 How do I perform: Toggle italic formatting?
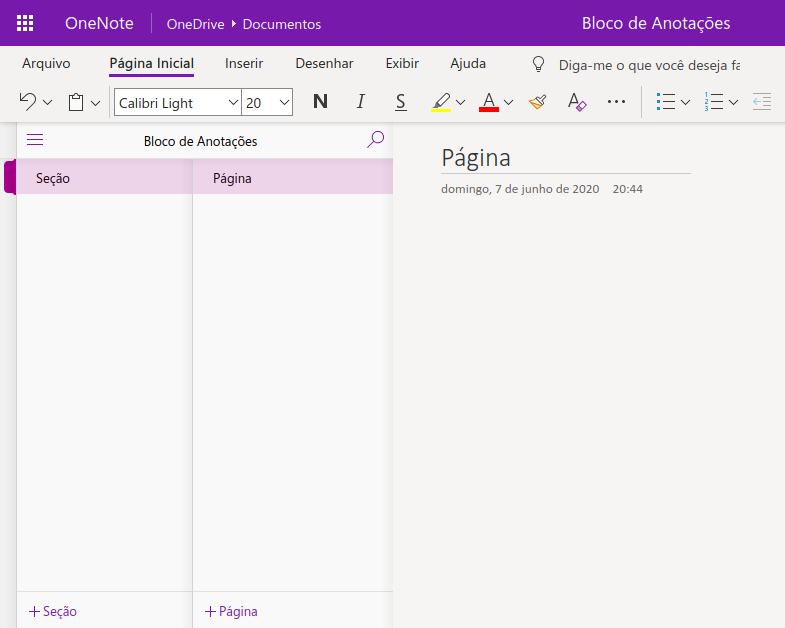360,102
